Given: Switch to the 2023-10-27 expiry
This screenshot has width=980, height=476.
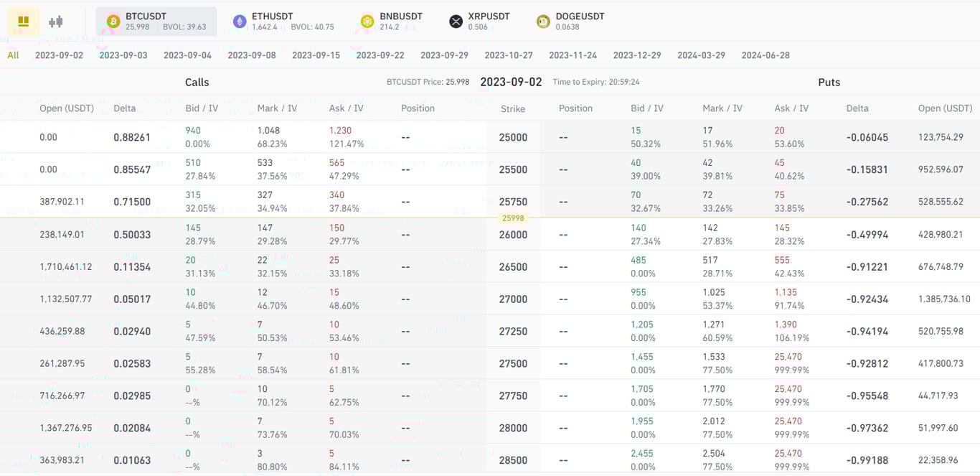Looking at the screenshot, I should pyautogui.click(x=509, y=55).
